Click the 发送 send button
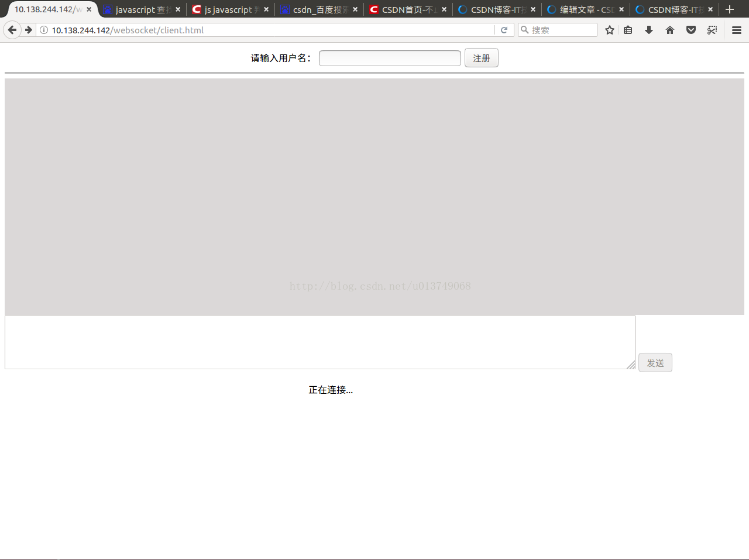The height and width of the screenshot is (560, 749). coord(655,363)
